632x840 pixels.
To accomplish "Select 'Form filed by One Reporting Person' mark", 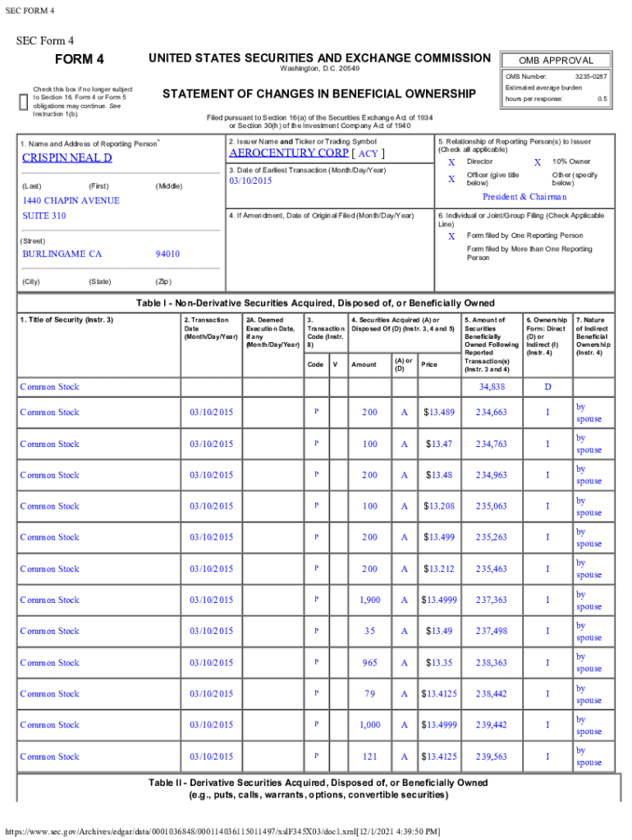I will tap(451, 235).
